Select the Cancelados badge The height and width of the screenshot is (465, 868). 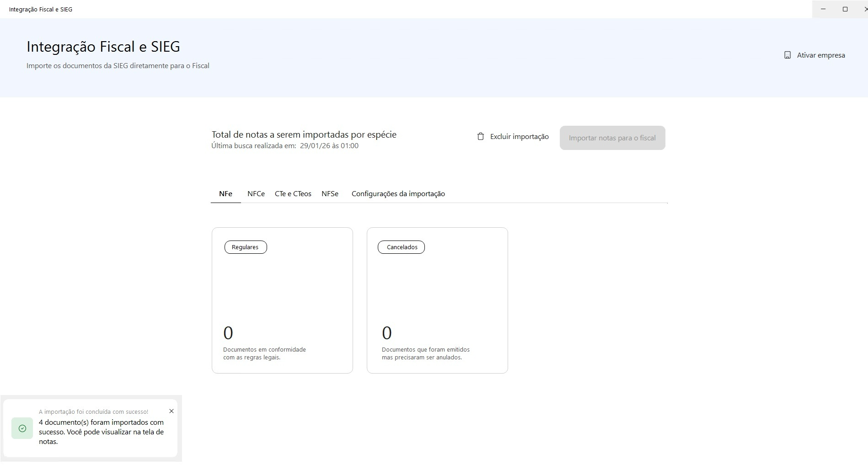pyautogui.click(x=401, y=247)
